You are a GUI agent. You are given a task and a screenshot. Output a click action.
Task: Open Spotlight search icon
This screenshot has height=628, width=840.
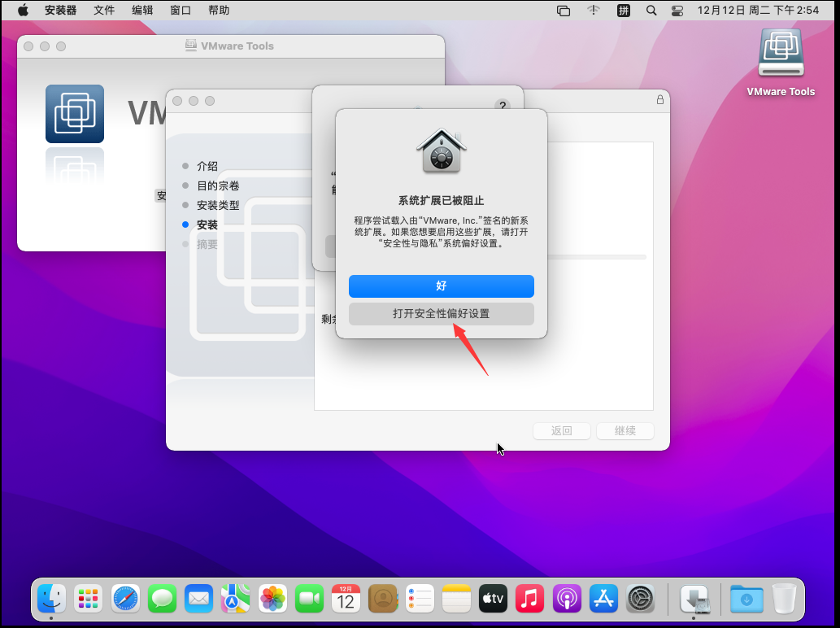coord(651,11)
